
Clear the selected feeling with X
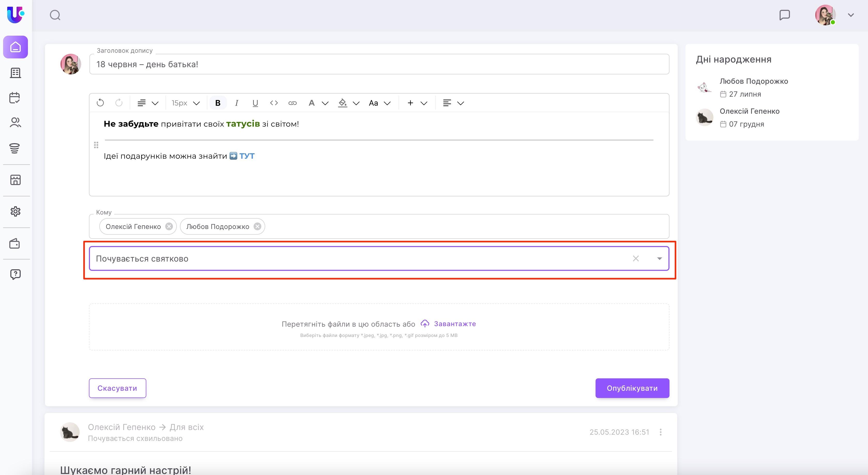coord(636,258)
